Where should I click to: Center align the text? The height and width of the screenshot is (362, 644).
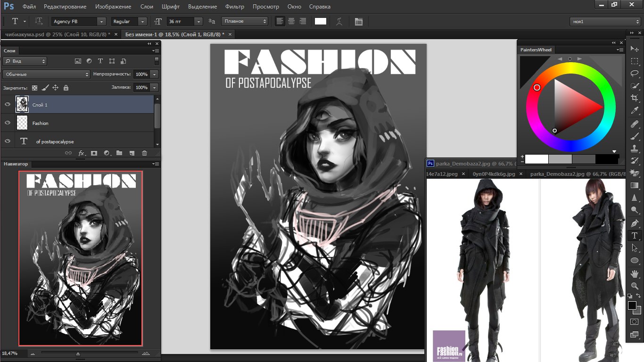tap(291, 21)
